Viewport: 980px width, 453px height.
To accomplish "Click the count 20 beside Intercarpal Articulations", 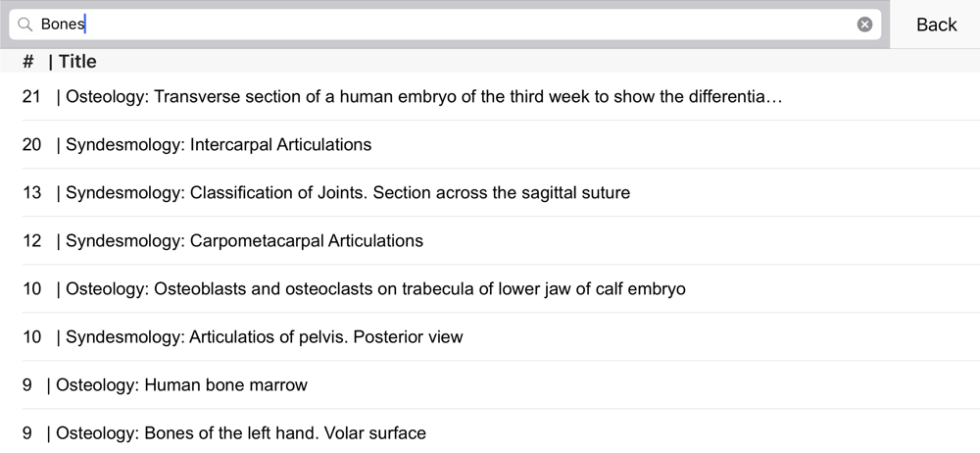I will pos(31,145).
